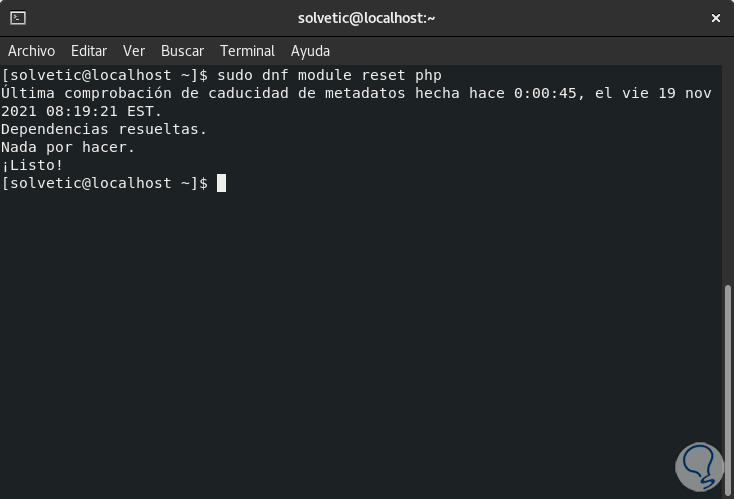Open the Buscar menu
This screenshot has width=734, height=499.
(x=182, y=51)
